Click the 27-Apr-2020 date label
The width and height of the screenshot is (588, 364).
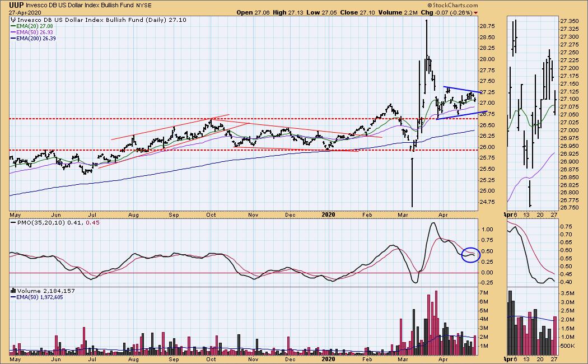click(25, 13)
